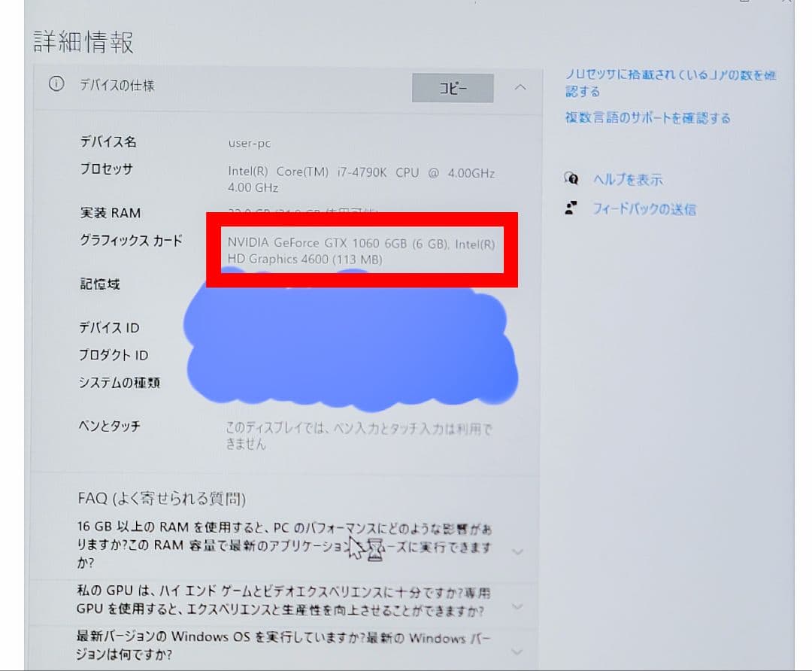Click the コピー button to copy device specs

[x=452, y=87]
